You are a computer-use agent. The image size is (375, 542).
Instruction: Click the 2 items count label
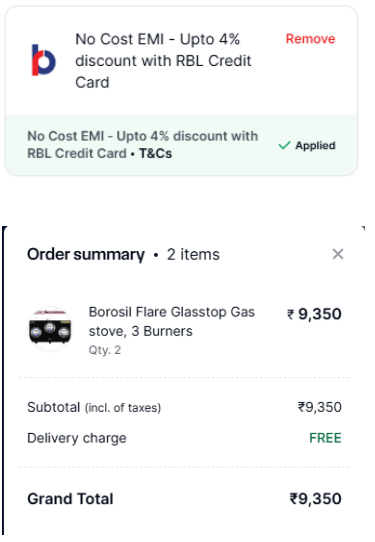click(193, 255)
